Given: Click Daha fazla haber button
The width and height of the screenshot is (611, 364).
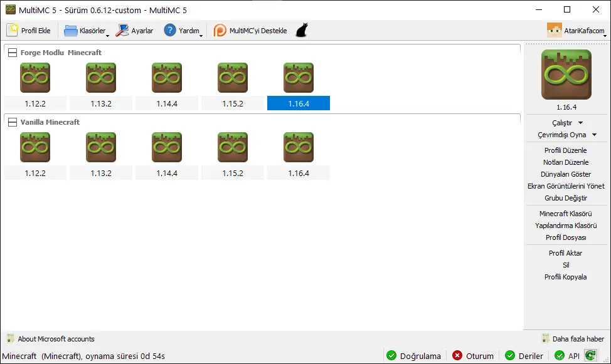Looking at the screenshot, I should [x=573, y=339].
